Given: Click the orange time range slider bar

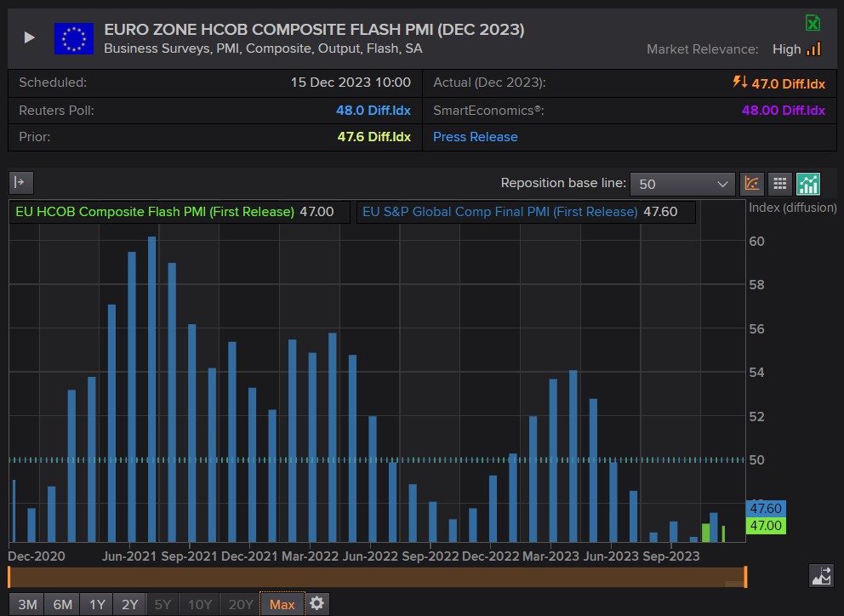Looking at the screenshot, I should coord(377,577).
